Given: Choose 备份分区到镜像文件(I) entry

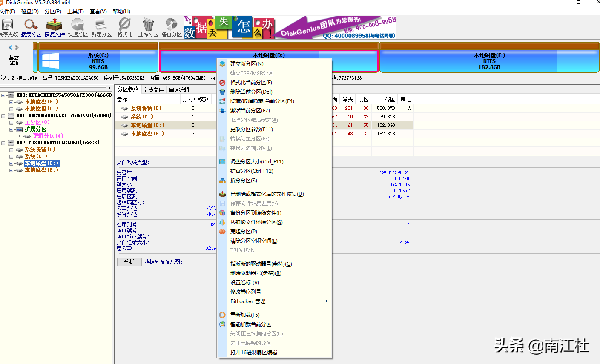Looking at the screenshot, I should [274, 213].
